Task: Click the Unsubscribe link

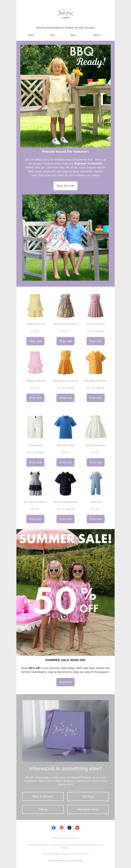Action: click(x=76, y=860)
